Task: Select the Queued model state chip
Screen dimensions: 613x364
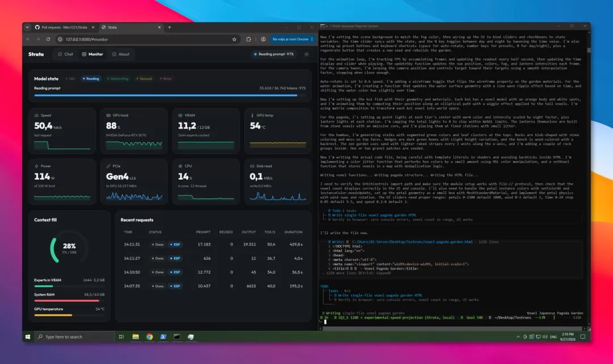Action: tap(144, 79)
